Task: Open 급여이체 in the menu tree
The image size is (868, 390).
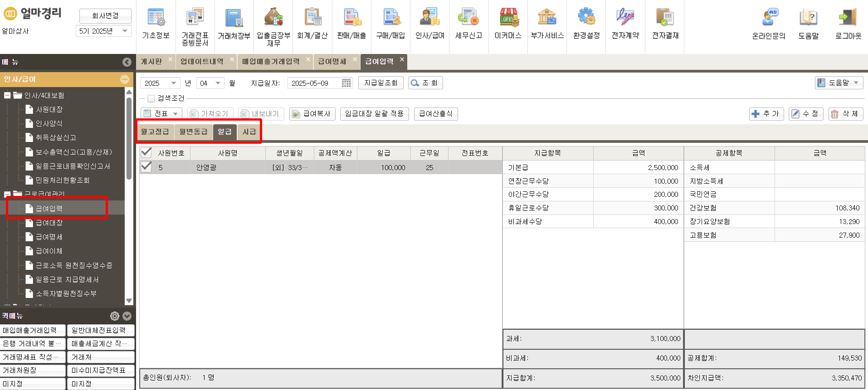Action: point(49,251)
